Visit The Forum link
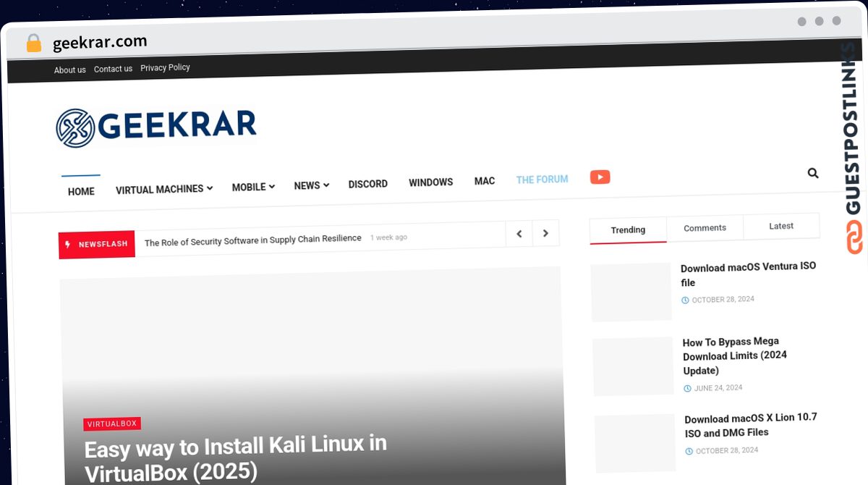 coord(542,179)
